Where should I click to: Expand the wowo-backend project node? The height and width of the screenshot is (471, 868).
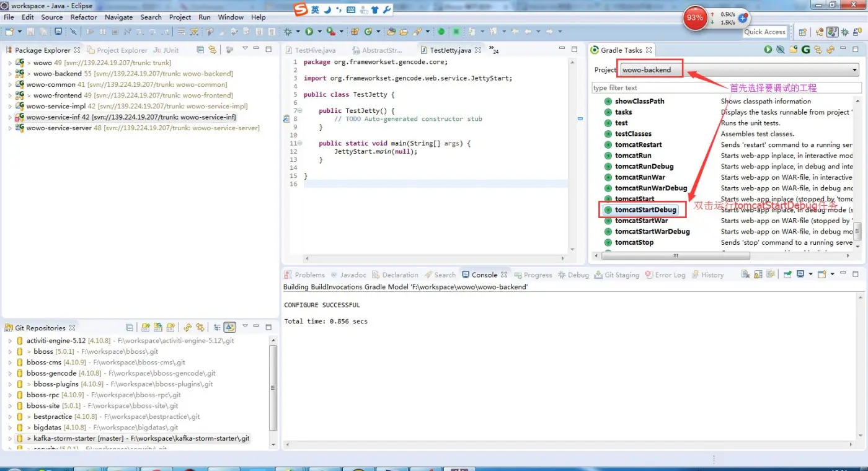click(x=10, y=74)
